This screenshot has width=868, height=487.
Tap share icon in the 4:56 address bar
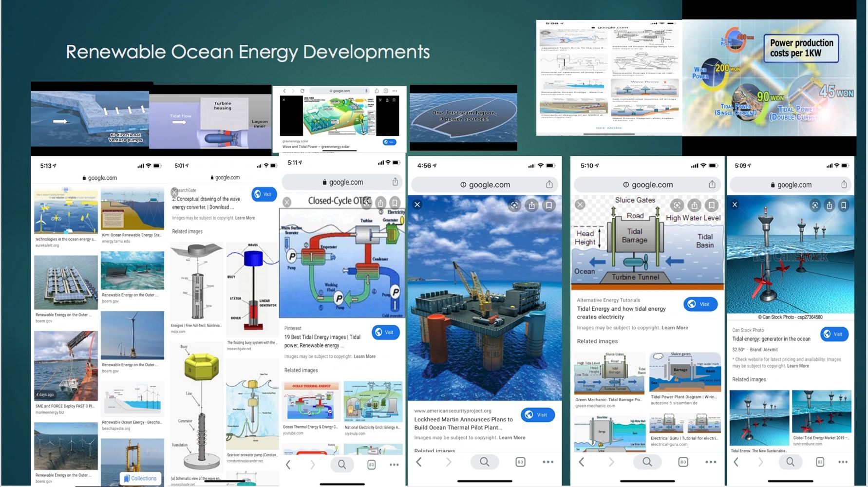click(549, 185)
